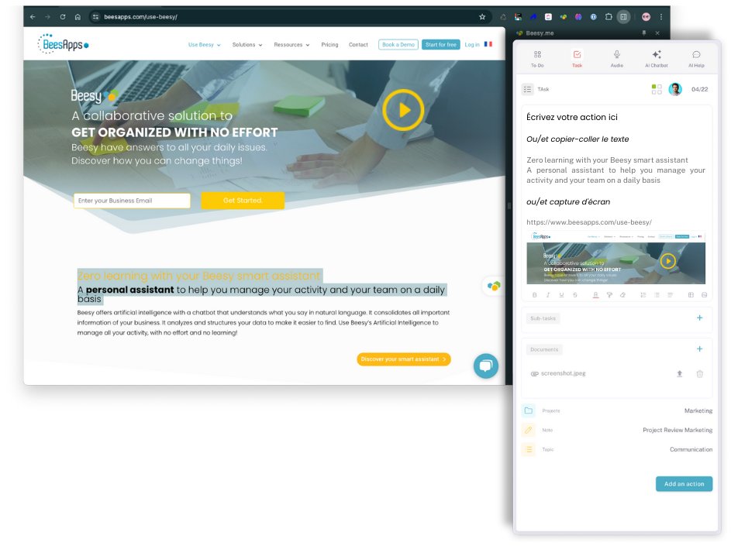Viewport: 731px width, 560px height.
Task: Insert a numbered list
Action: 643,295
